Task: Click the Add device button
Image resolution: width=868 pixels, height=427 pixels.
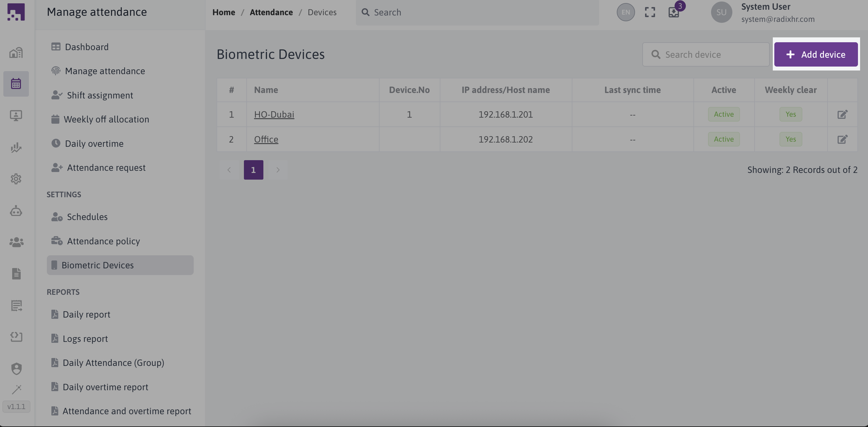Action: tap(815, 55)
